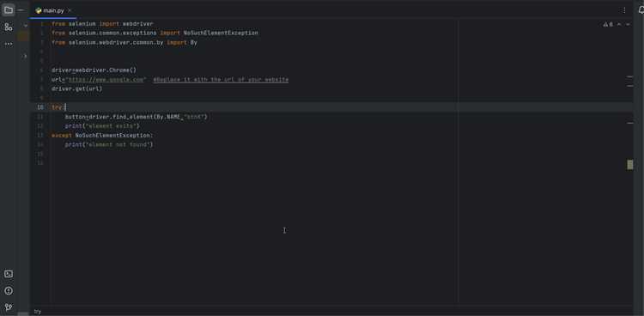Hide the project panel using the dash button
This screenshot has width=644, height=316.
(x=21, y=10)
